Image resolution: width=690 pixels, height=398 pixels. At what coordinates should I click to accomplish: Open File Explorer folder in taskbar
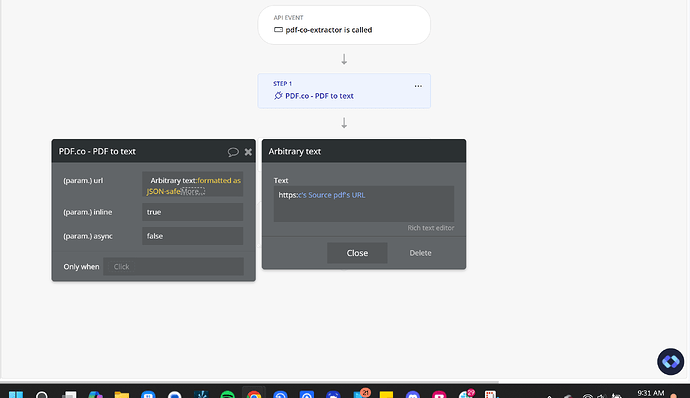tap(122, 395)
